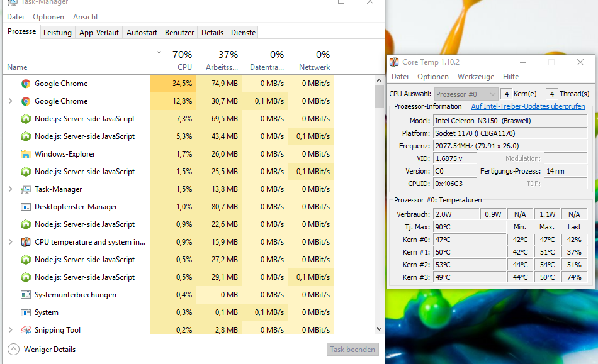Open the Datei menu in Task-Manager
The height and width of the screenshot is (364, 598).
tap(16, 17)
